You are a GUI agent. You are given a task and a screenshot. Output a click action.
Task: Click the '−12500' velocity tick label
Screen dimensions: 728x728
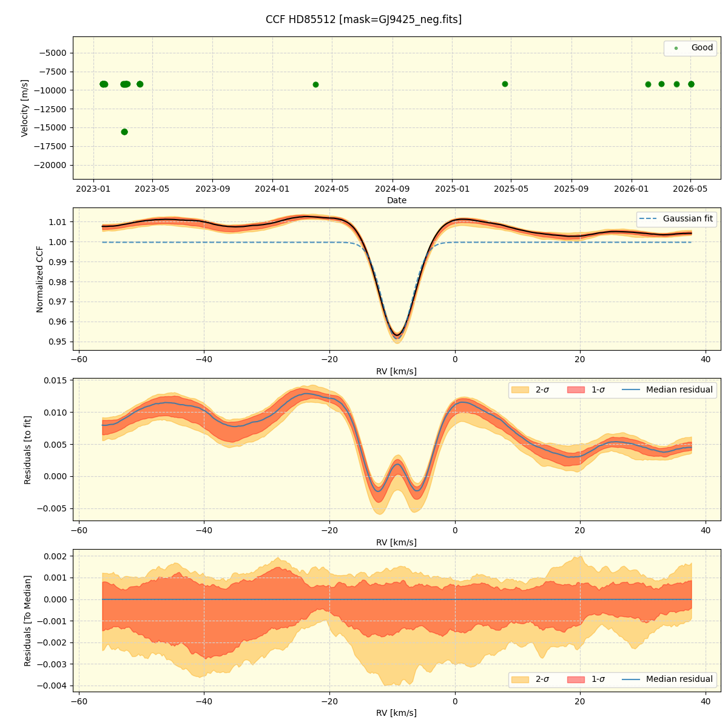pos(50,109)
